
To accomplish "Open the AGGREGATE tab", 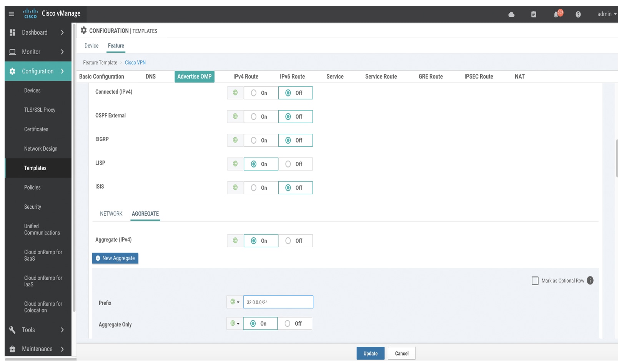I will [145, 214].
